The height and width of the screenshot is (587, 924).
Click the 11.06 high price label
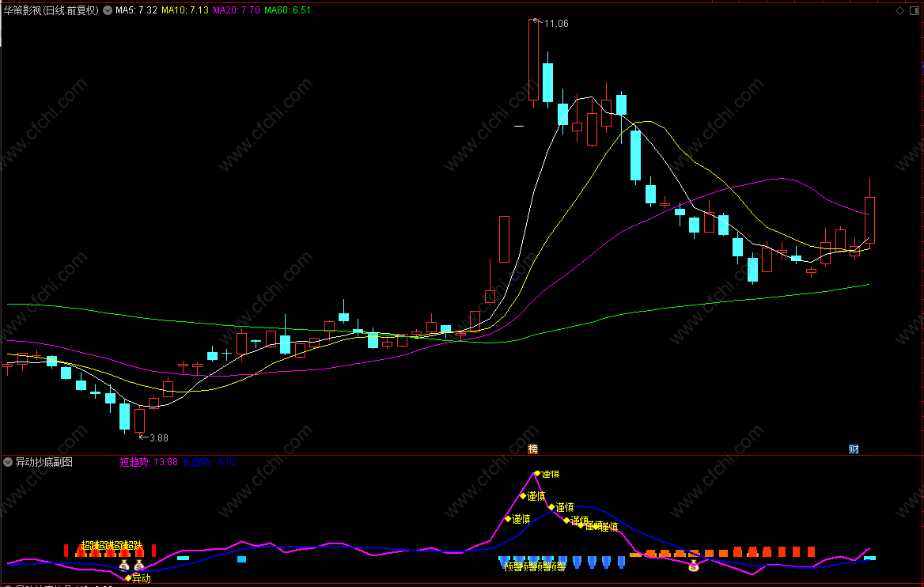(556, 24)
